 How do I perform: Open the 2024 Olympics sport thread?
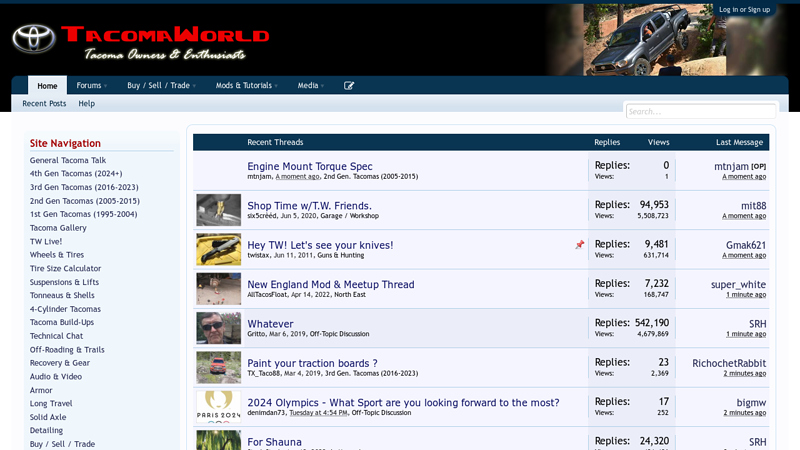403,403
